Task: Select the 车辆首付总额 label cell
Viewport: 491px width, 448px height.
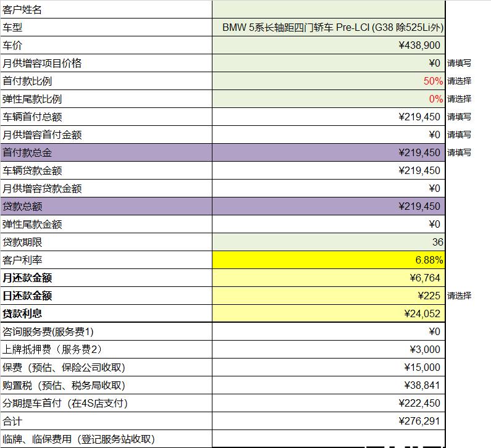Action: click(106, 117)
